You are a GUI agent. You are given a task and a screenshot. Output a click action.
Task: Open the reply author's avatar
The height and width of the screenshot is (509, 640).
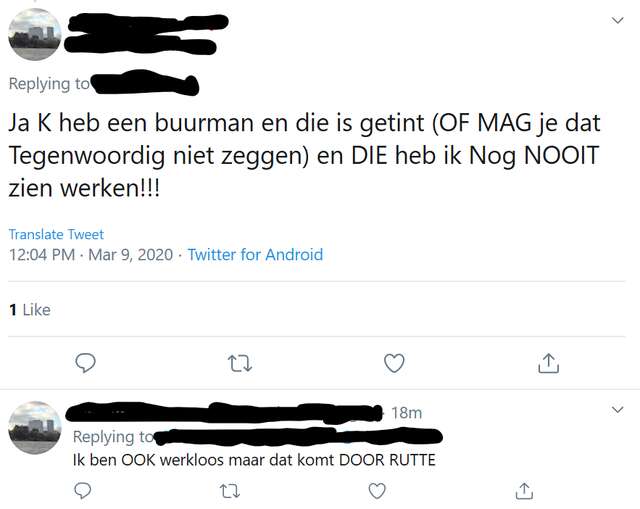click(35, 427)
